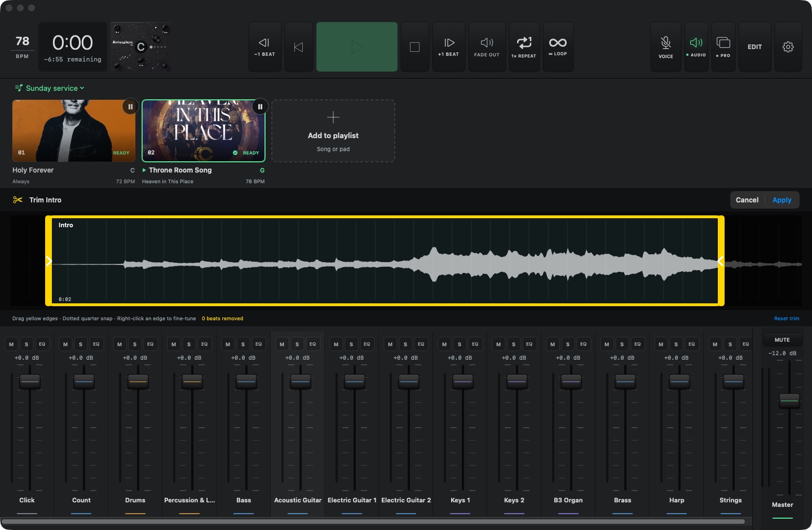Click the Electric Guitar 1 fader
Viewport: 812px width, 530px height.
point(355,382)
